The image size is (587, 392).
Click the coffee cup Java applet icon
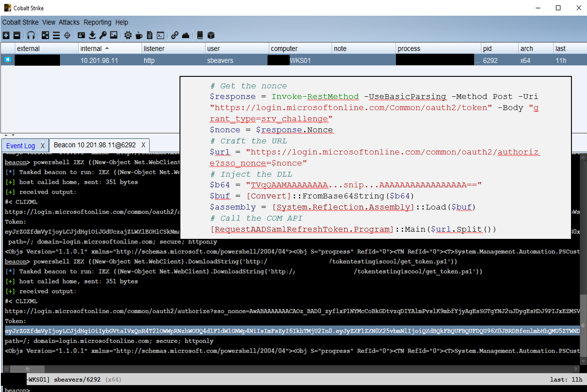139,35
